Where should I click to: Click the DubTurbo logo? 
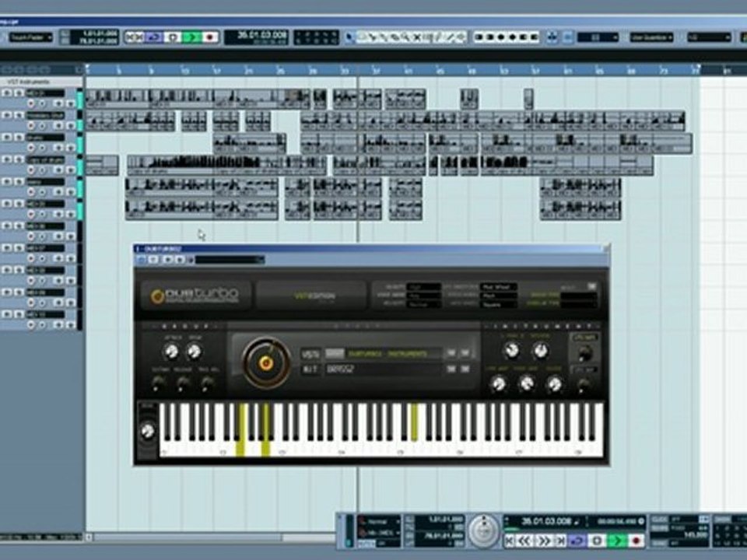click(x=195, y=296)
